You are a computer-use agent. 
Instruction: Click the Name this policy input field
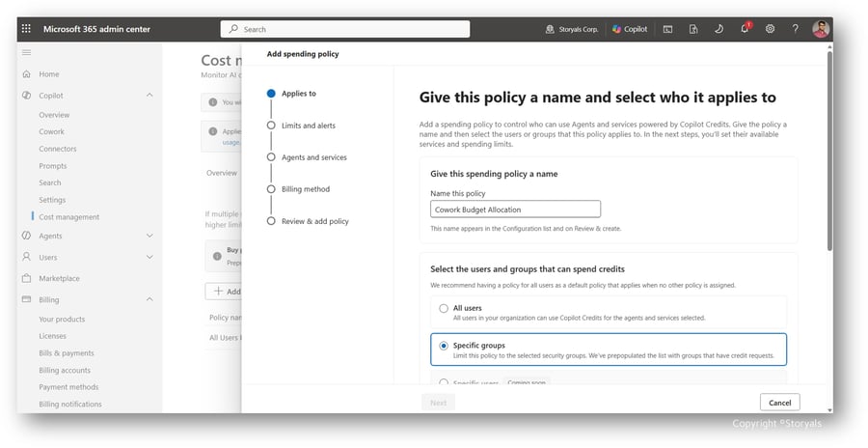(x=515, y=210)
